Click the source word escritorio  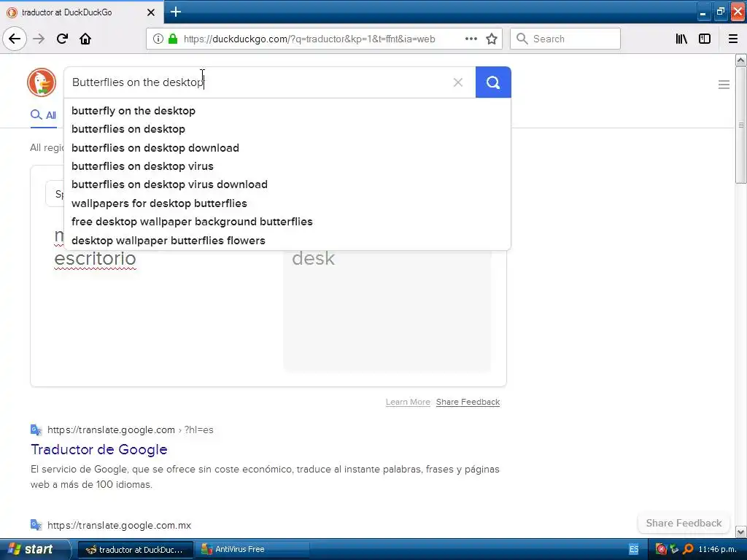(x=96, y=259)
